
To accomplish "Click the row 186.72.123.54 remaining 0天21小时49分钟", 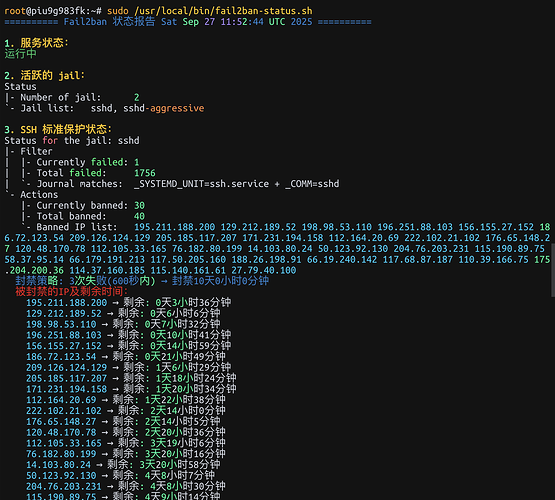I will (126, 357).
